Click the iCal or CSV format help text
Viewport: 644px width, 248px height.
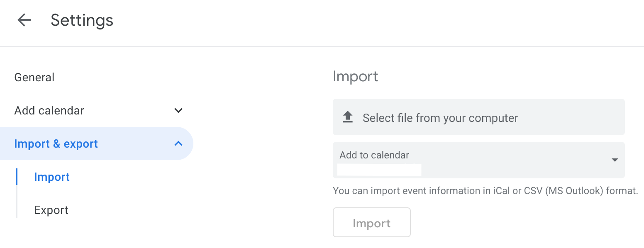[x=485, y=191]
